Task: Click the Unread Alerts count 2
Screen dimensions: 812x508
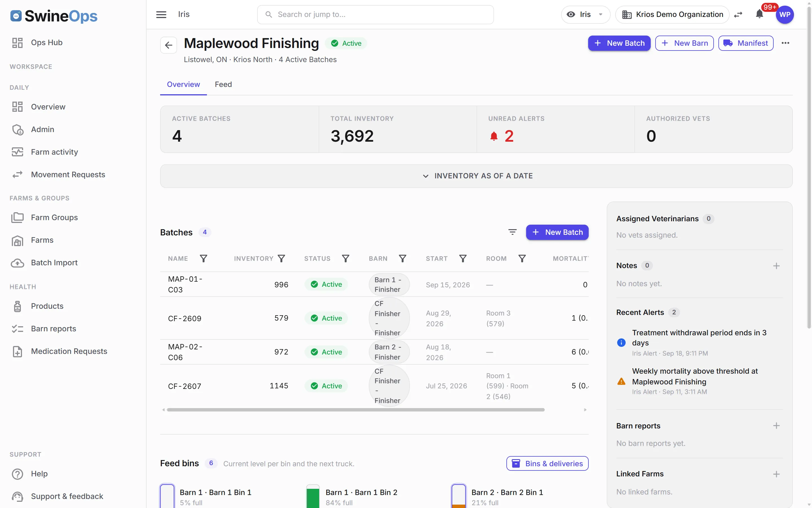Action: pos(509,136)
